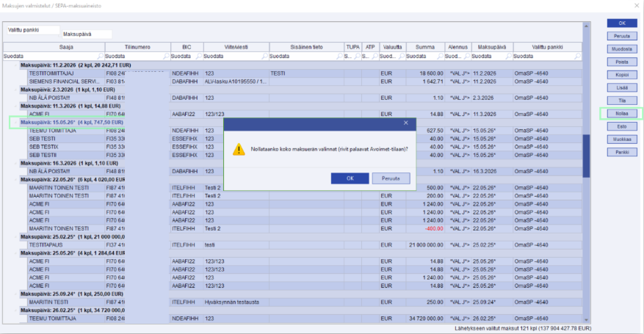The width and height of the screenshot is (644, 334).
Task: Click the BIC column header
Action: (187, 47)
